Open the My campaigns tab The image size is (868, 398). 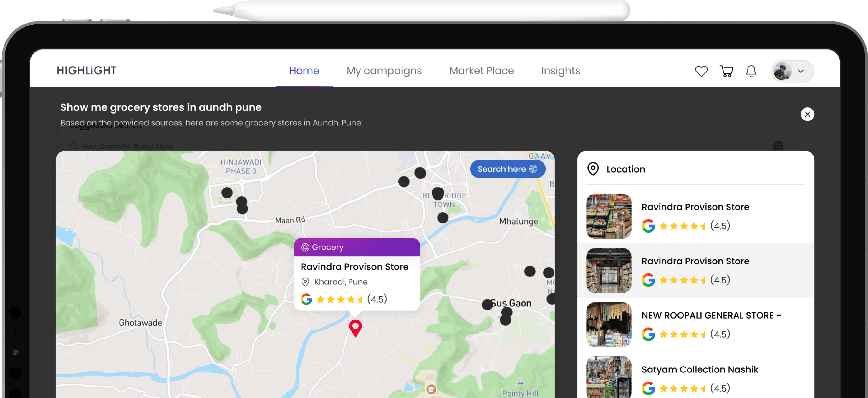point(384,71)
